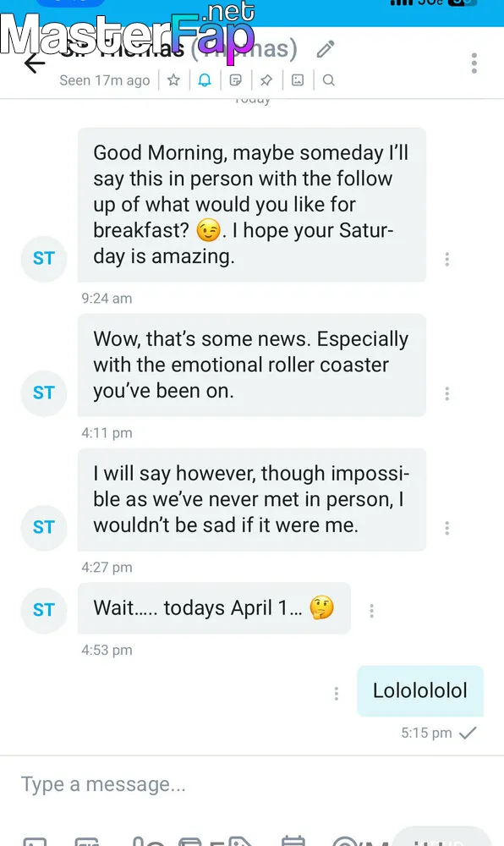Select the Lololololol sent message bubble

[420, 690]
